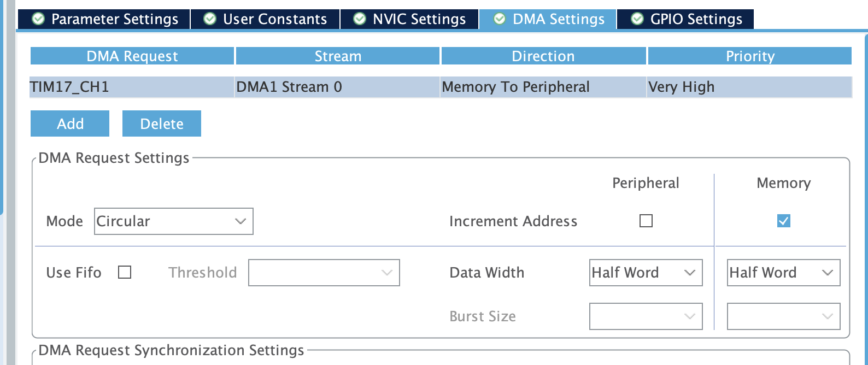This screenshot has height=365, width=868.
Task: Expand Memory Data Width Half Word dropdown
Action: 783,273
